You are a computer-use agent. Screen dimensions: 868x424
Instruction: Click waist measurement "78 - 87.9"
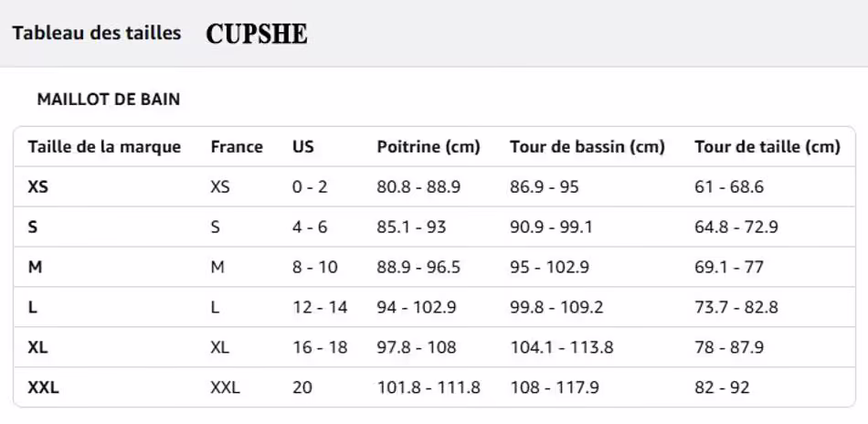[729, 347]
